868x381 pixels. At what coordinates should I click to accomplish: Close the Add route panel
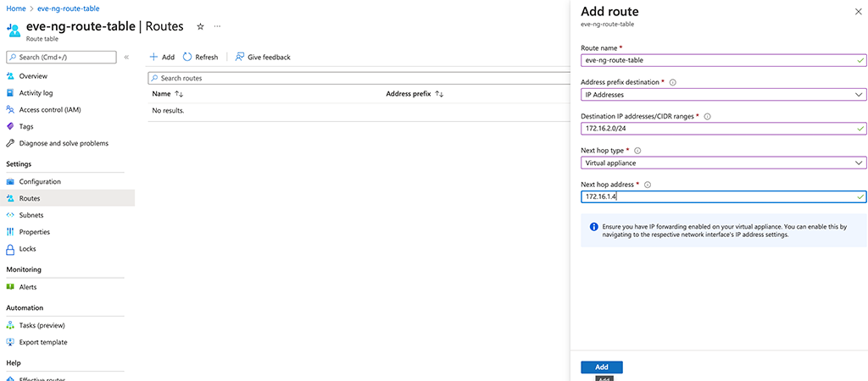858,12
